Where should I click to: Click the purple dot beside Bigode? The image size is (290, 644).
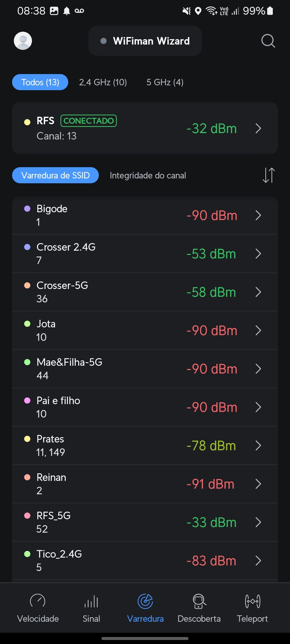[27, 209]
